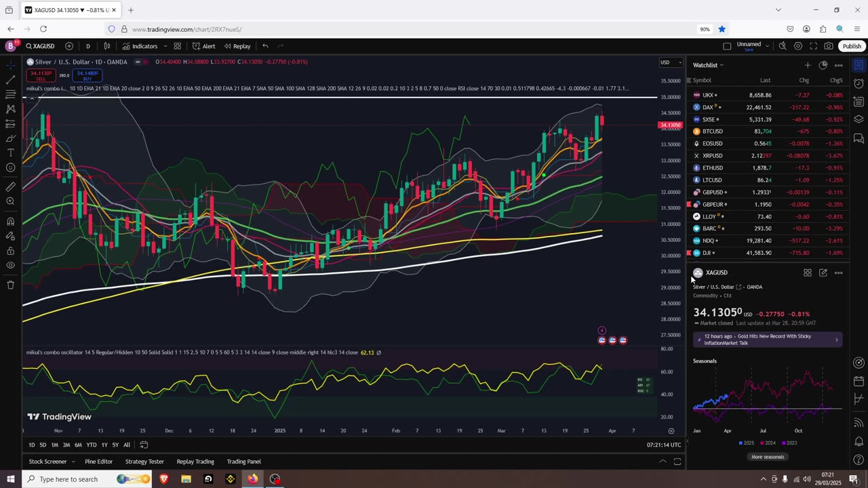Set chart range to YTD
The height and width of the screenshot is (488, 868).
(92, 445)
